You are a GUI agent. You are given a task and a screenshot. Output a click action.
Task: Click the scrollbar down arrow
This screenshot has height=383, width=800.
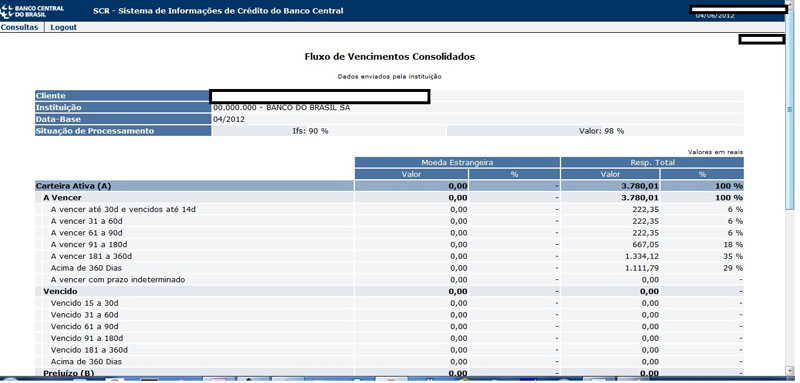(x=790, y=371)
